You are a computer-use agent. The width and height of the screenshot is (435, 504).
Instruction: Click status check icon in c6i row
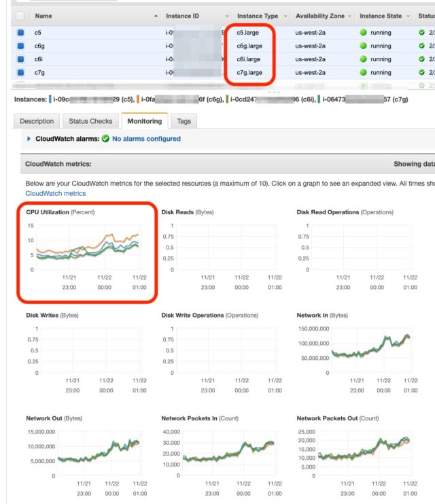(x=421, y=59)
